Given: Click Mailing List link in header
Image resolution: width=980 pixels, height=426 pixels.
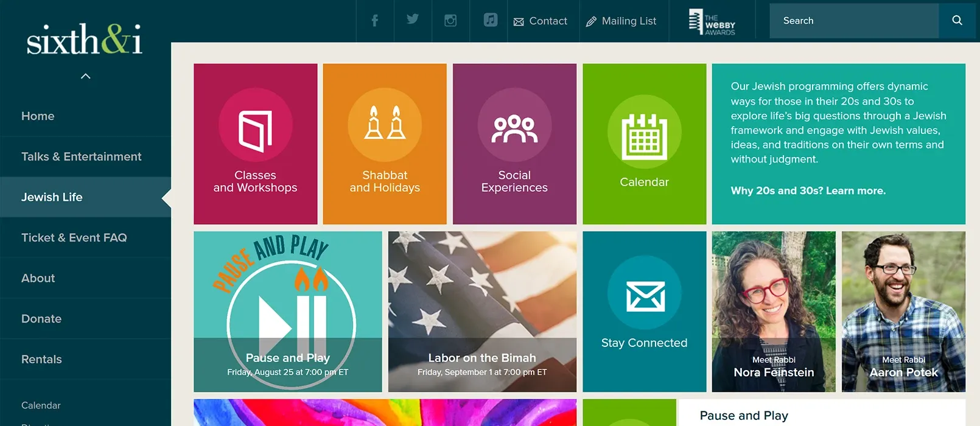Looking at the screenshot, I should coord(621,21).
